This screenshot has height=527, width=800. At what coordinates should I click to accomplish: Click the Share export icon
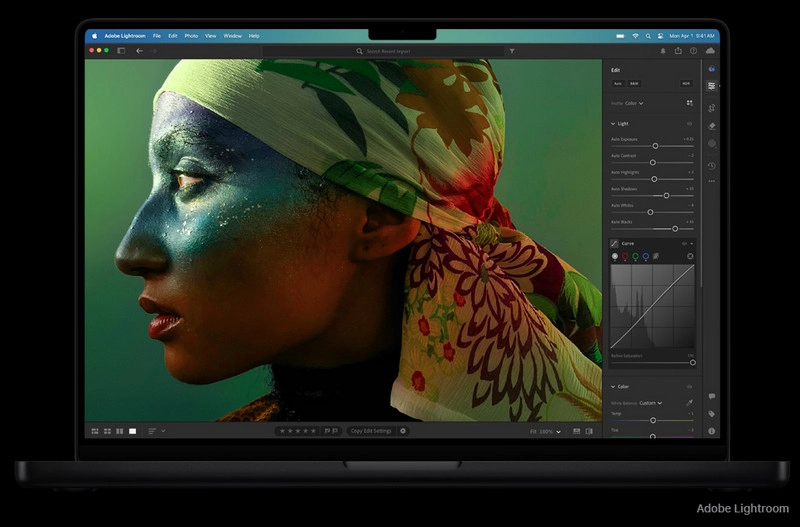coord(678,50)
